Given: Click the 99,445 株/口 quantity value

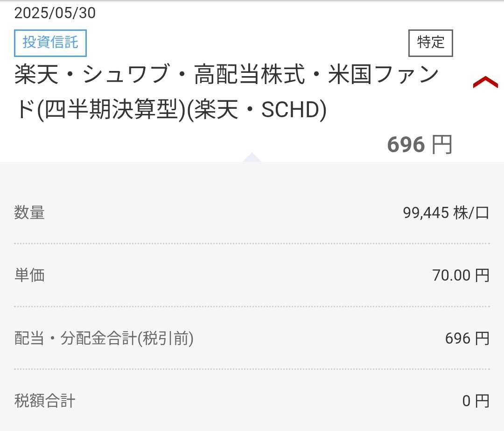Looking at the screenshot, I should (x=446, y=213).
